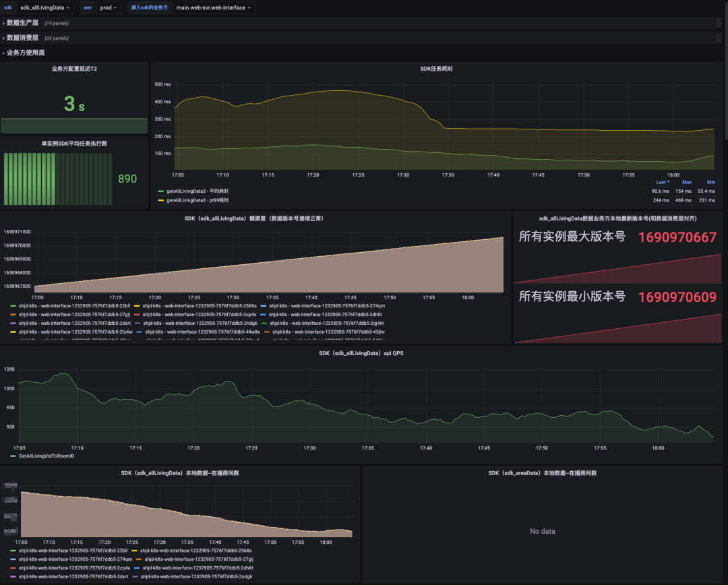Click the drag handle of 数据生产层 row
This screenshot has width=728, height=585.
[719, 23]
